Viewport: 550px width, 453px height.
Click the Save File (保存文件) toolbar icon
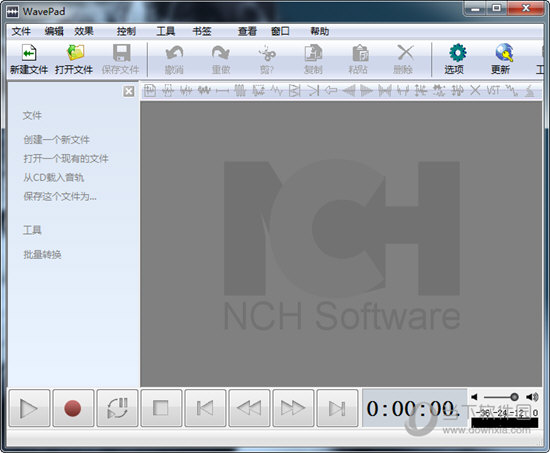tap(121, 53)
